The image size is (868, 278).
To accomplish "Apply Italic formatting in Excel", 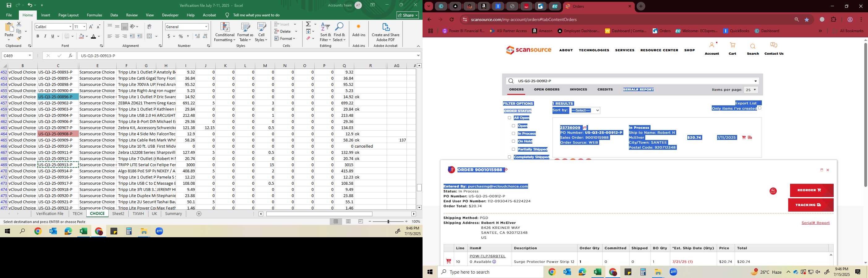I will 45,36.
